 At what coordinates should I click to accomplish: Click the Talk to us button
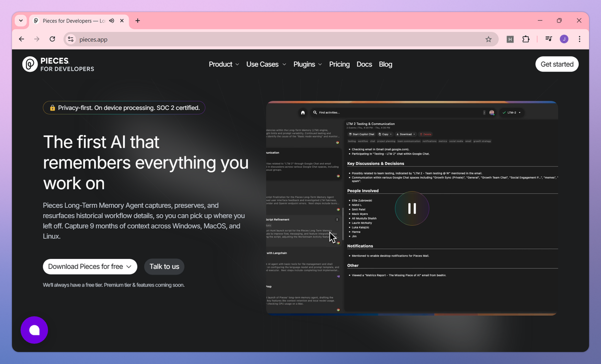tap(164, 266)
